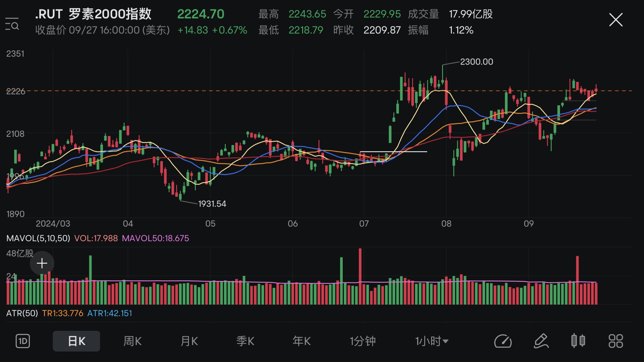This screenshot has height=362, width=644.
Task: Tap the 成交量 17.99亿股 value
Action: point(471,14)
